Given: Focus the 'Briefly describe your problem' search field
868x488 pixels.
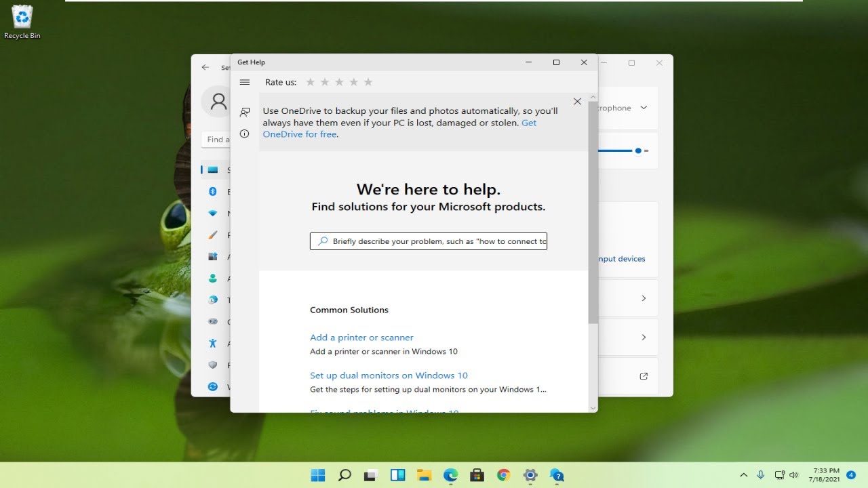Looking at the screenshot, I should pos(429,241).
